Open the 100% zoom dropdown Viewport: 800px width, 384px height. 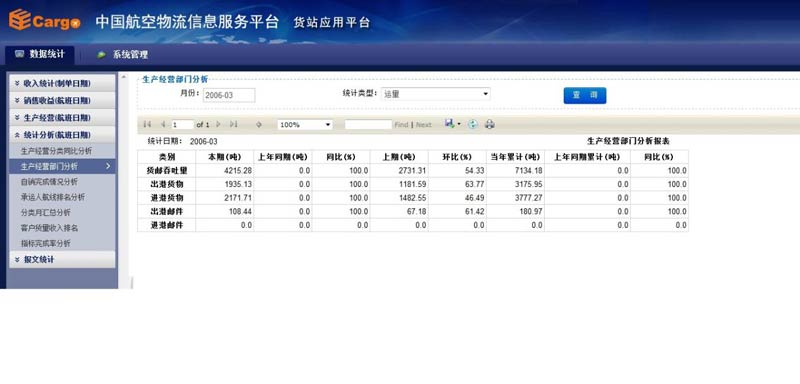click(x=305, y=124)
